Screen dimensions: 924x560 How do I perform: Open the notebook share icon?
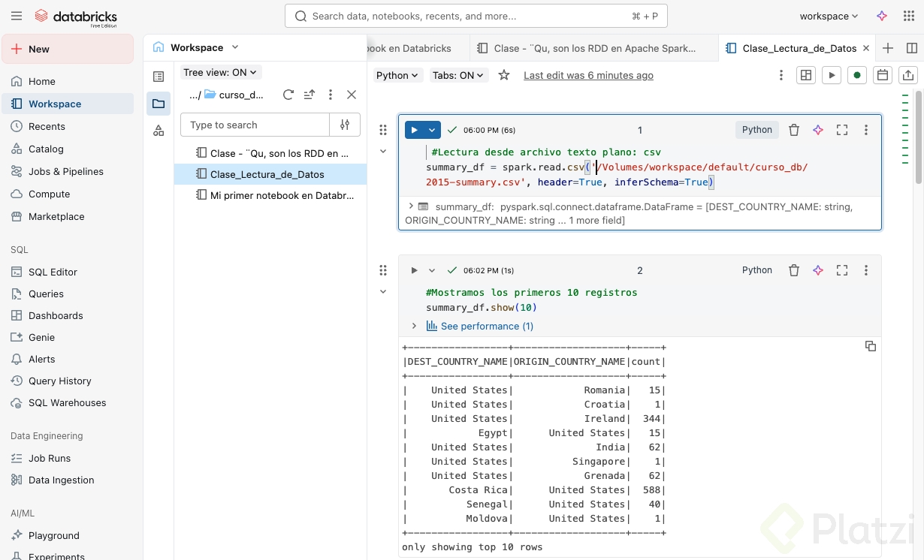(x=908, y=75)
